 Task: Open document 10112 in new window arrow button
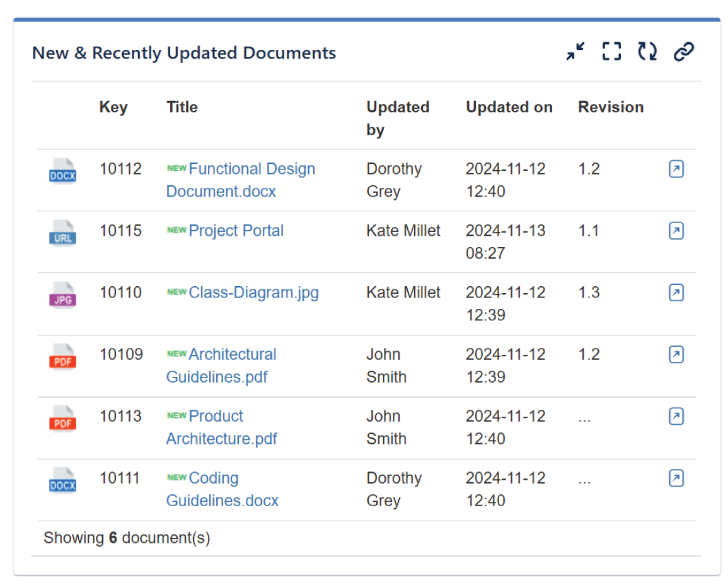point(676,169)
